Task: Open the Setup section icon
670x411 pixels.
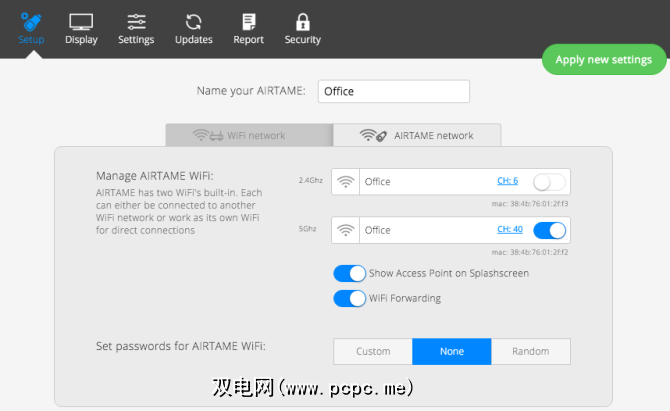Action: coord(31,22)
